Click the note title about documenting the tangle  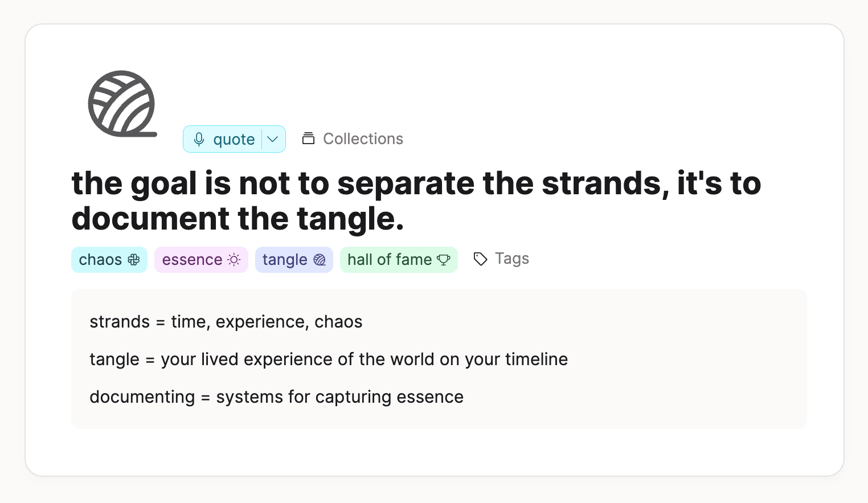click(x=416, y=201)
